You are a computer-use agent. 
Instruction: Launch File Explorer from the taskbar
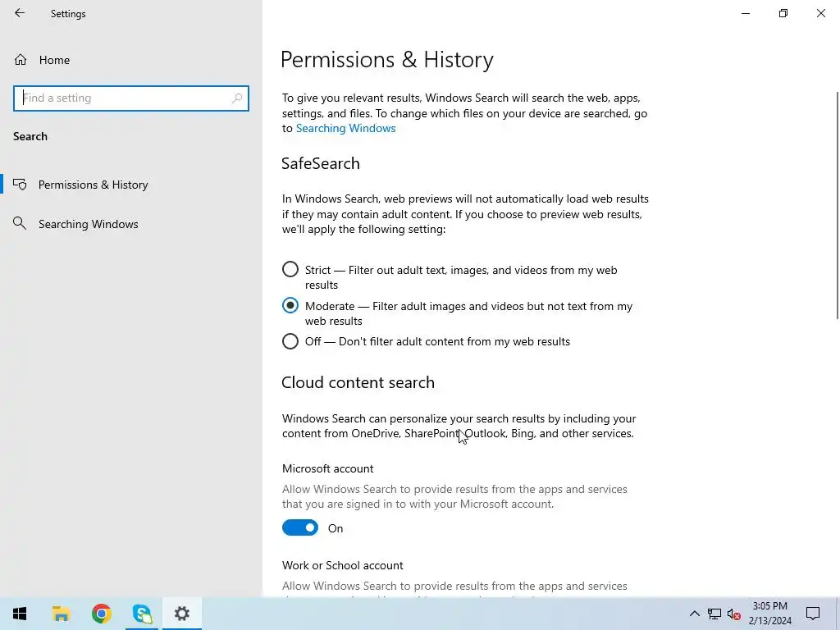pyautogui.click(x=61, y=614)
